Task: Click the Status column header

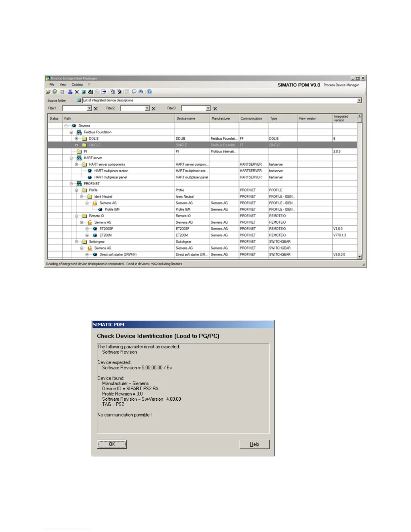Action: click(55, 118)
